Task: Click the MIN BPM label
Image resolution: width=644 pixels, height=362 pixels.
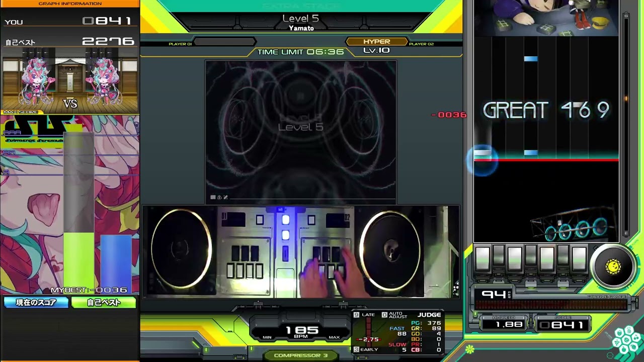Action: click(267, 337)
